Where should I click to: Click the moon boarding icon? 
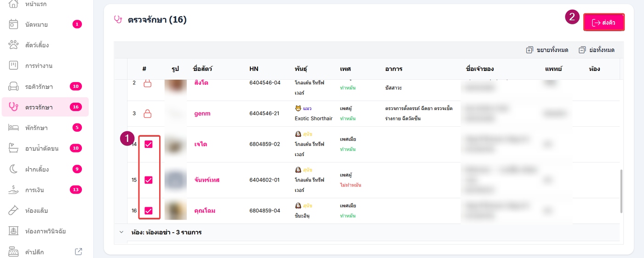(x=14, y=169)
